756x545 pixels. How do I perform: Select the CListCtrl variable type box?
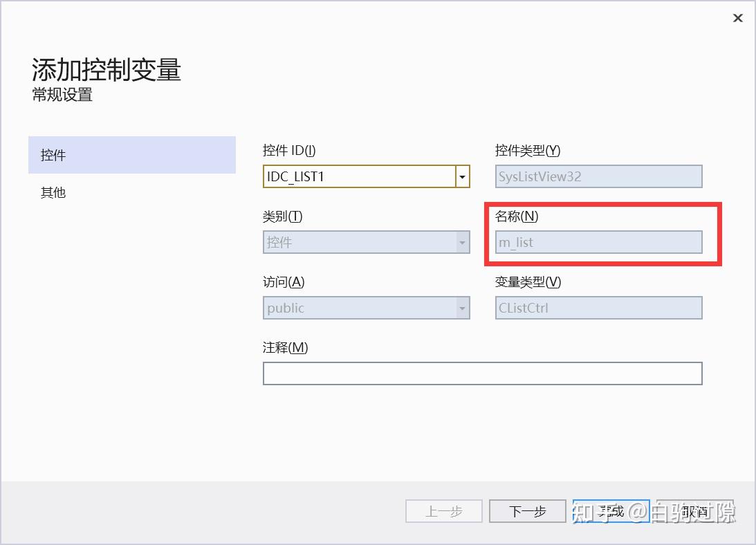click(598, 308)
